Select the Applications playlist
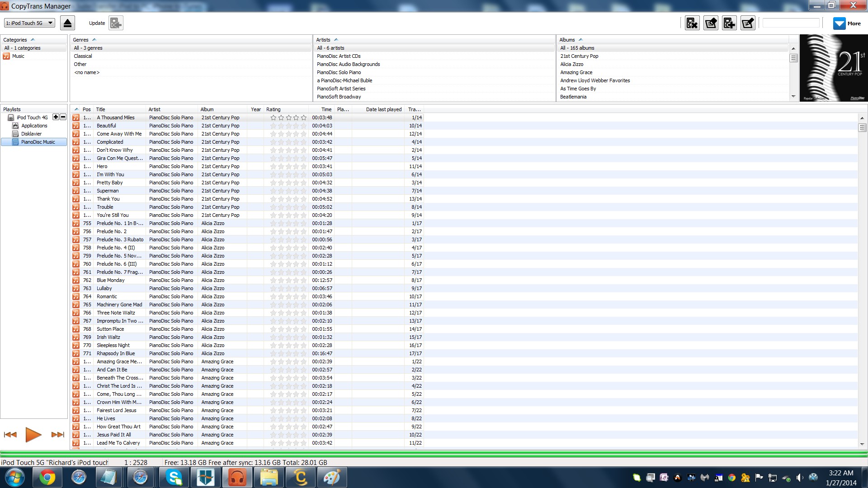The width and height of the screenshot is (868, 488). 34,126
